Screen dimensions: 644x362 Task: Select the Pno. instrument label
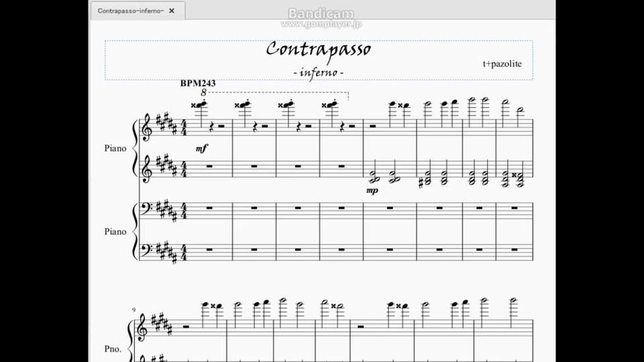[113, 349]
